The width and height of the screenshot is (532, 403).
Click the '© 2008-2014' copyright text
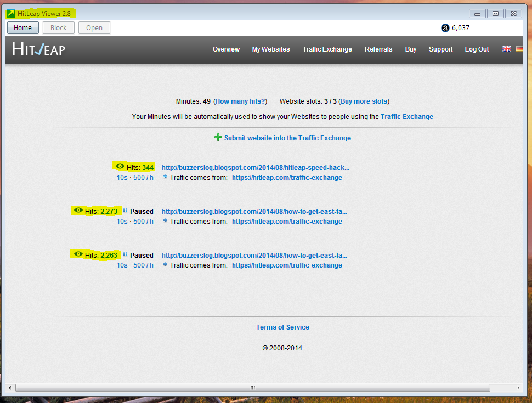(282, 348)
